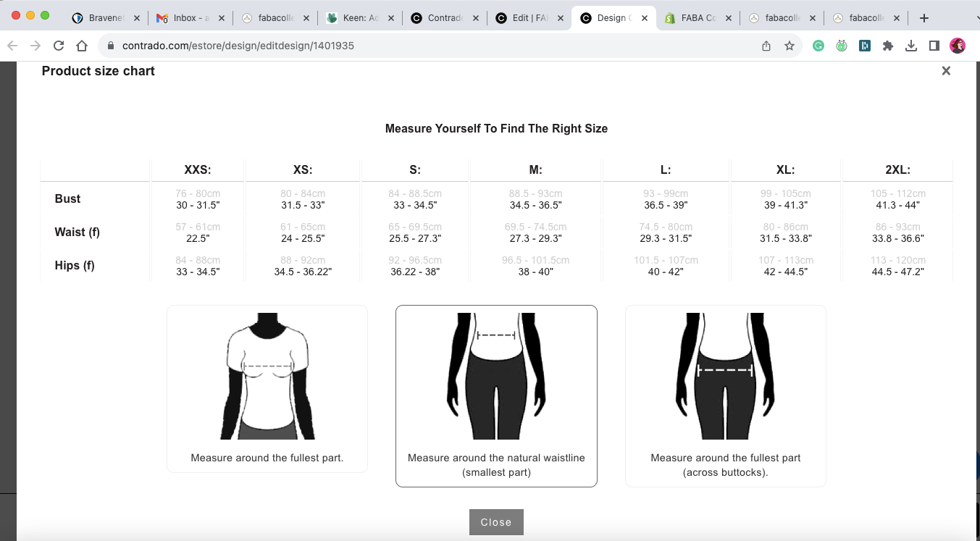Reload the current page

point(59,46)
